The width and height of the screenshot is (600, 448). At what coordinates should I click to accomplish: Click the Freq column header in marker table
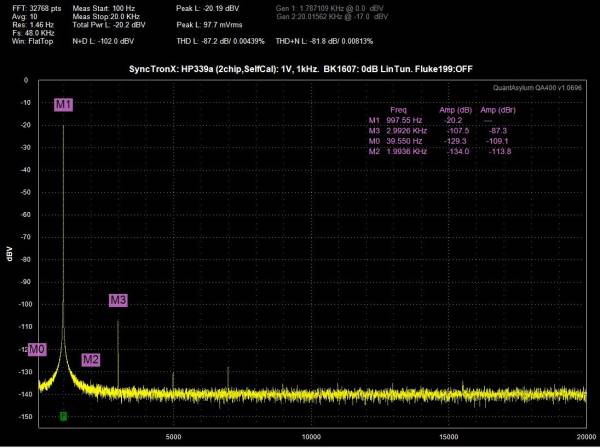398,110
